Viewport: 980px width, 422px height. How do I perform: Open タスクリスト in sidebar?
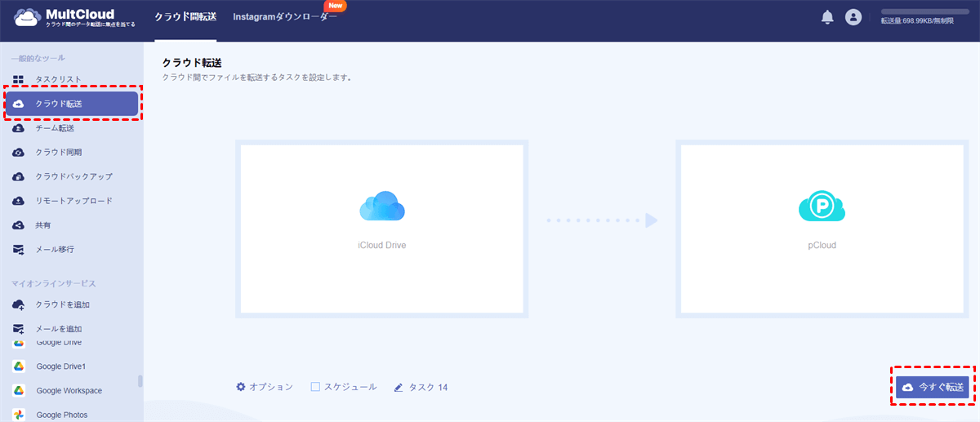click(x=58, y=79)
